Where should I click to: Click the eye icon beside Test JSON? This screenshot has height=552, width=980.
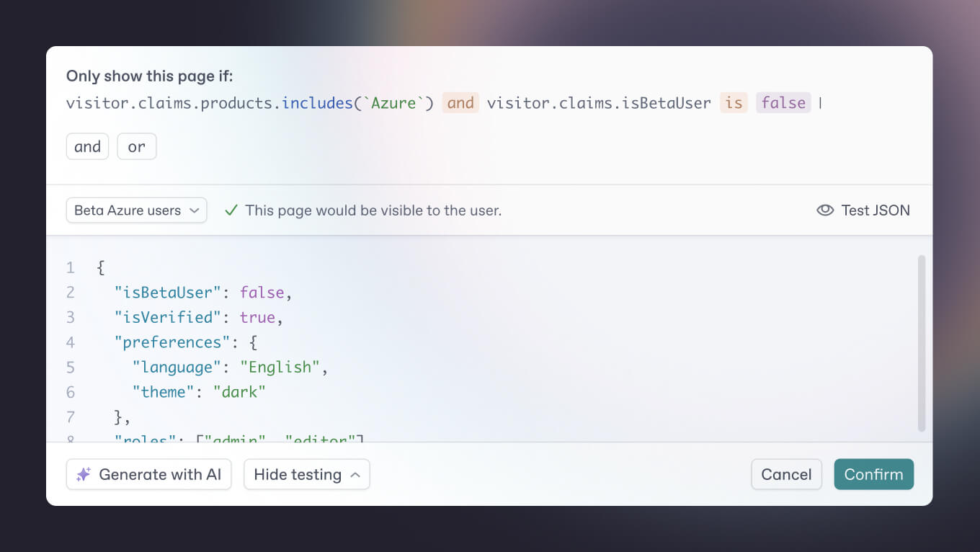(825, 210)
